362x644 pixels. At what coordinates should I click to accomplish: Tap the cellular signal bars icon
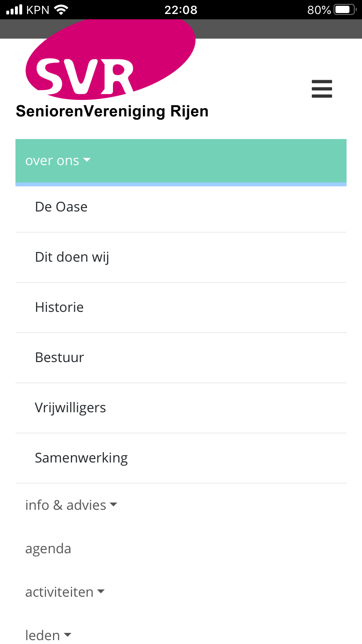point(14,10)
